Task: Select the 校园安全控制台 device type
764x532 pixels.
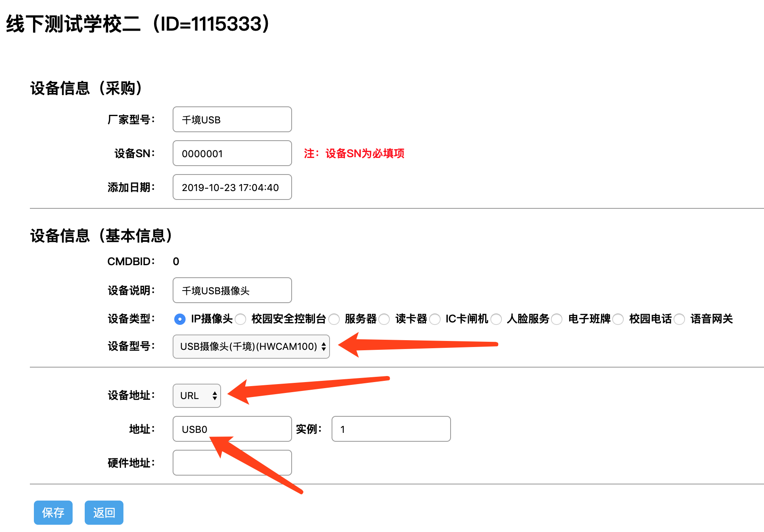Action: click(x=241, y=319)
